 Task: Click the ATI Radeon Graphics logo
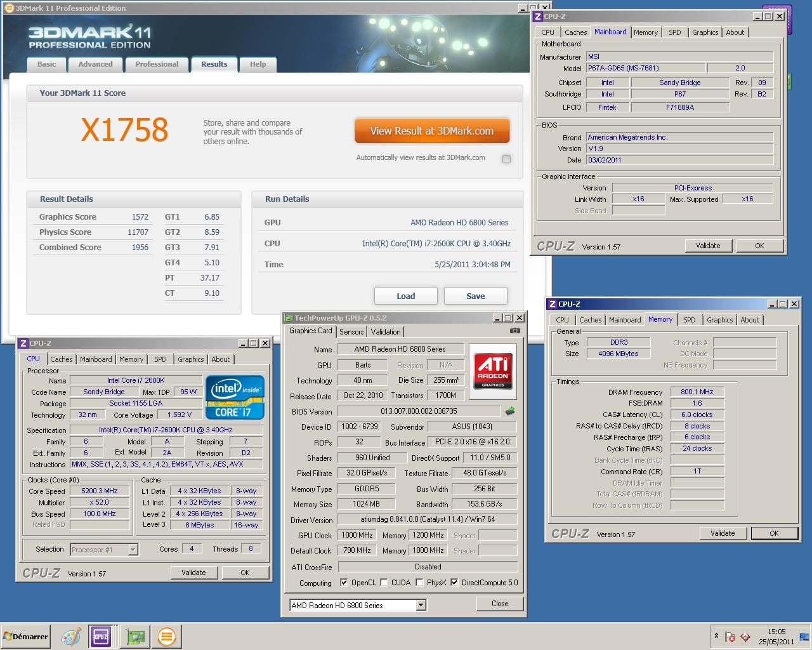493,371
